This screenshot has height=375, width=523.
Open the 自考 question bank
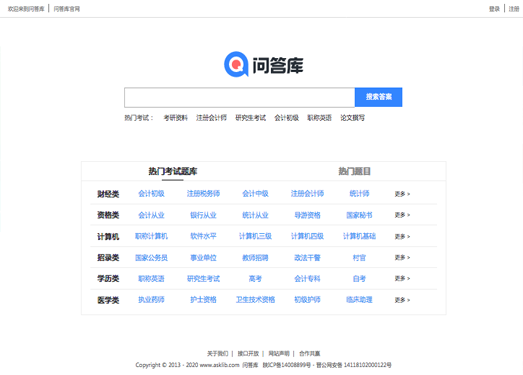point(359,279)
